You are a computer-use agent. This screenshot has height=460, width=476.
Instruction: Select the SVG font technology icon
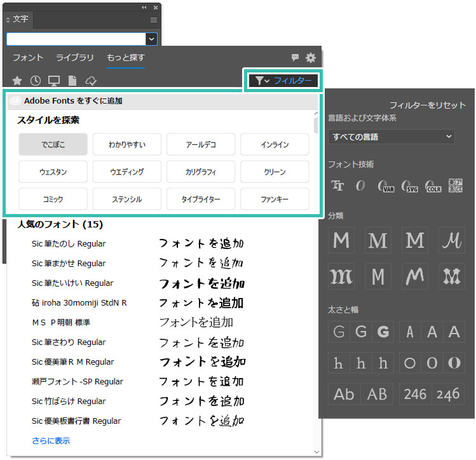410,185
